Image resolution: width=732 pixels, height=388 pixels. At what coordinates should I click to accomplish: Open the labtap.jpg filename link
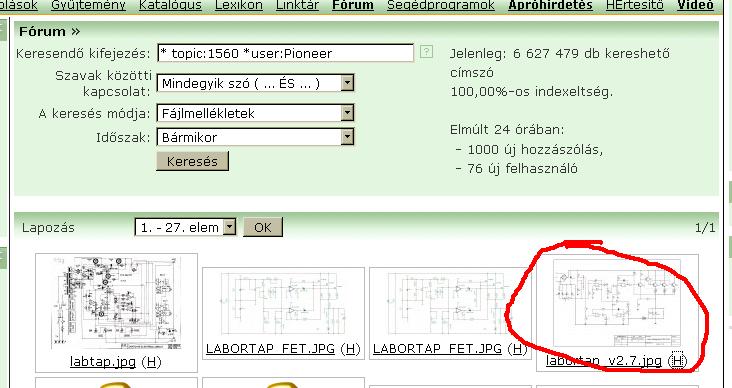point(103,362)
